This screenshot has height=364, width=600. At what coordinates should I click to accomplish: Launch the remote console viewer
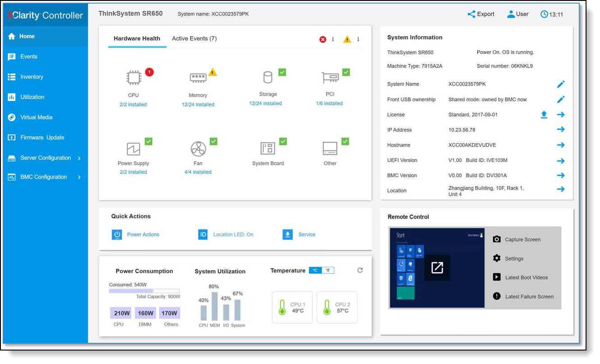point(436,267)
